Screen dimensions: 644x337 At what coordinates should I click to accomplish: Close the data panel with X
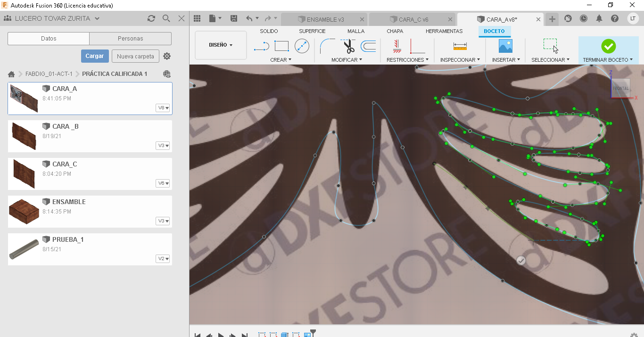click(182, 18)
